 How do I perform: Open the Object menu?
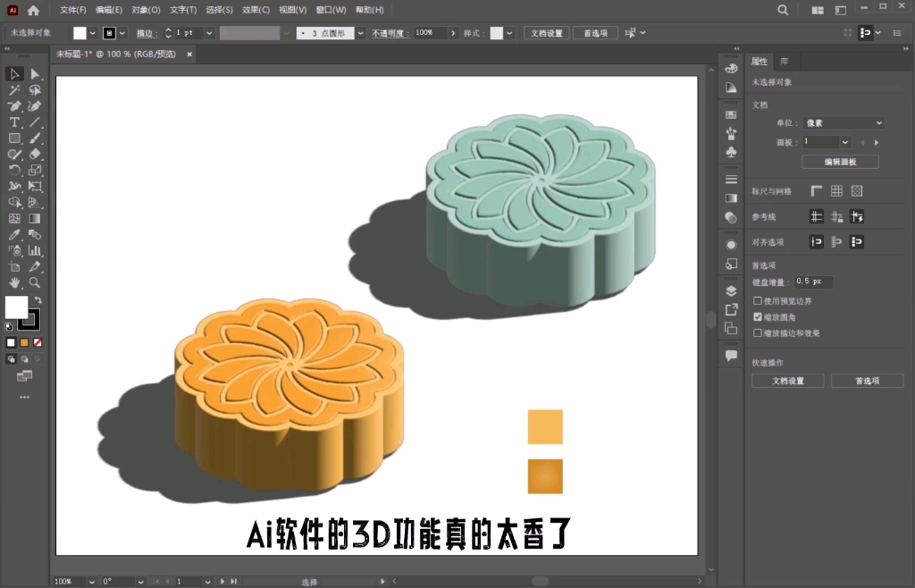pyautogui.click(x=146, y=10)
